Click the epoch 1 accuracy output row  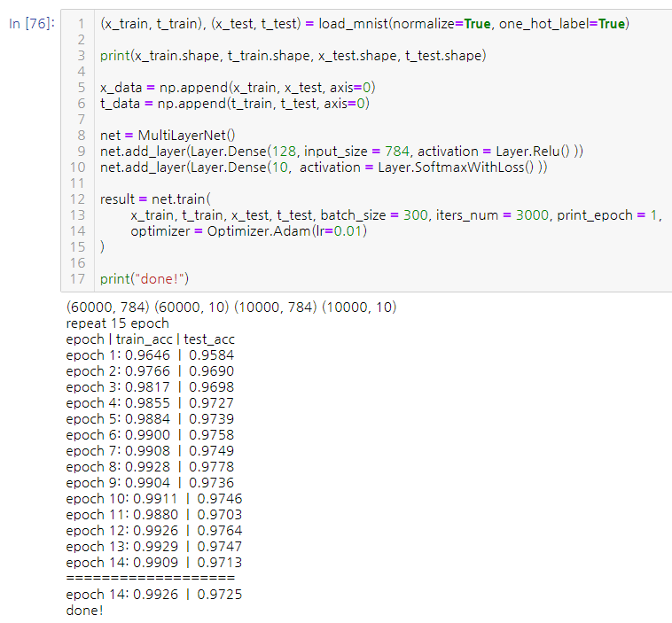tap(150, 355)
